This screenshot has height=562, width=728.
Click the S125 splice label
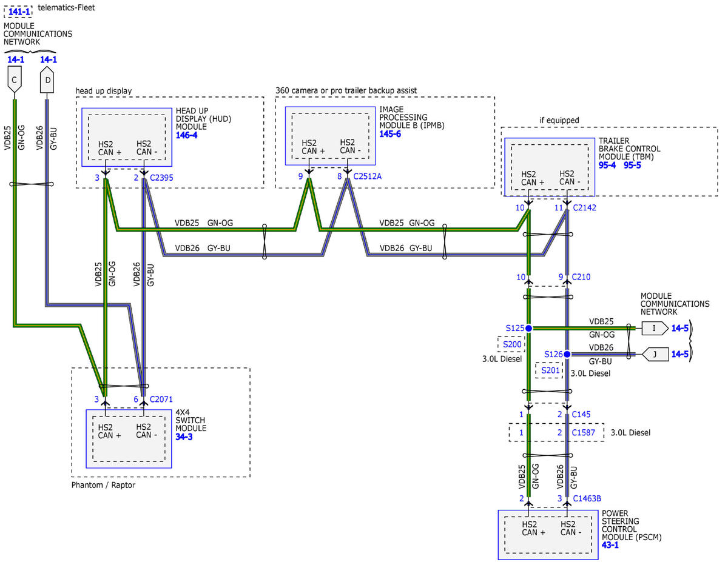click(x=514, y=327)
